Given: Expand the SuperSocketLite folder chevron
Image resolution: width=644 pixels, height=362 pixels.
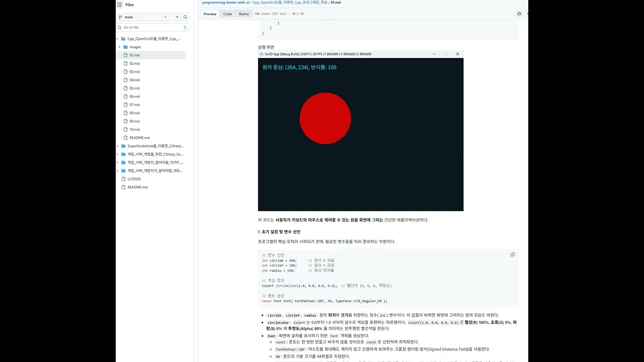Looking at the screenshot, I should [118, 146].
